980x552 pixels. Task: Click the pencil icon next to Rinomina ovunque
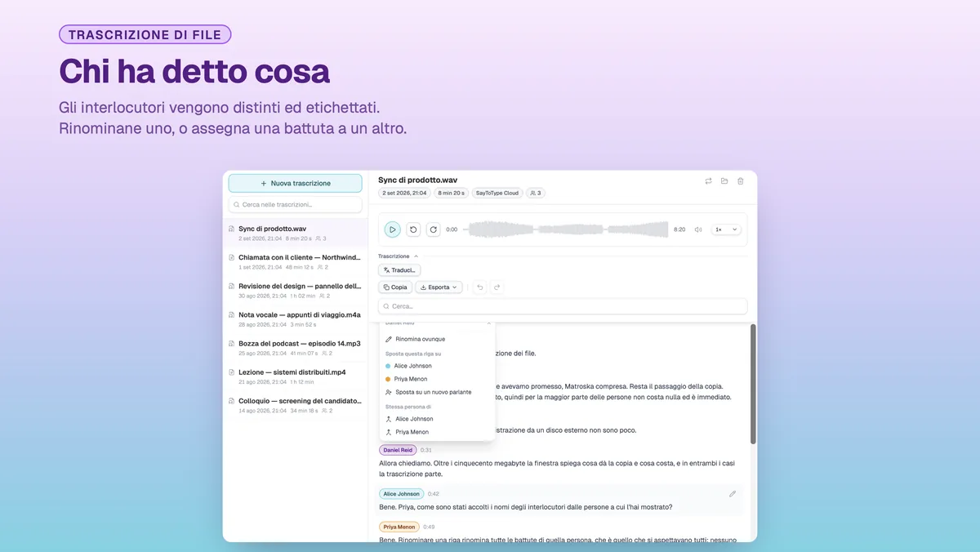389,339
